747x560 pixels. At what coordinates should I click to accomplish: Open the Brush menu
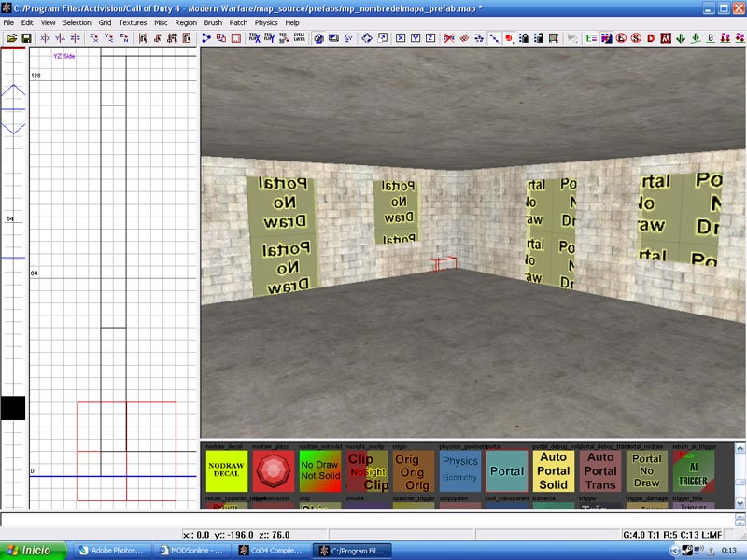click(213, 22)
